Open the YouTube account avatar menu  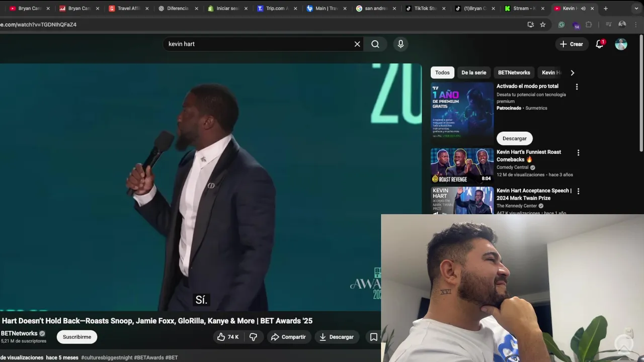pos(621,44)
